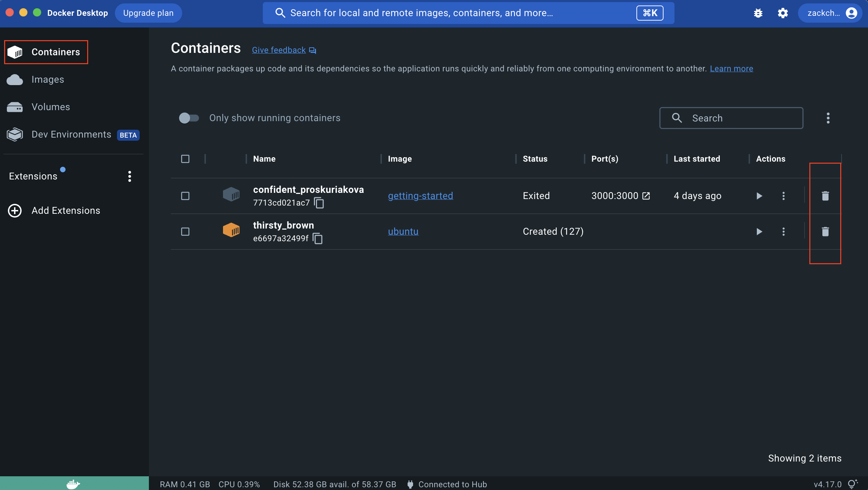Click the Port(s) column header

(x=605, y=159)
